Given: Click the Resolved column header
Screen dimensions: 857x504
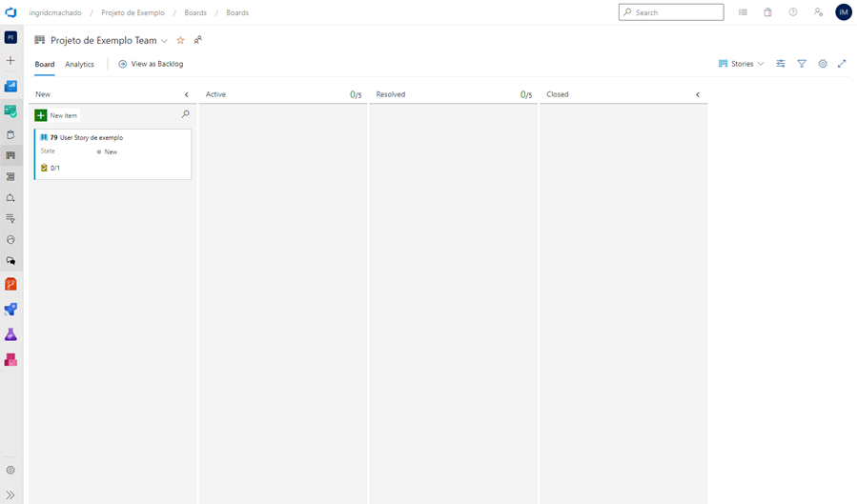Looking at the screenshot, I should (391, 94).
